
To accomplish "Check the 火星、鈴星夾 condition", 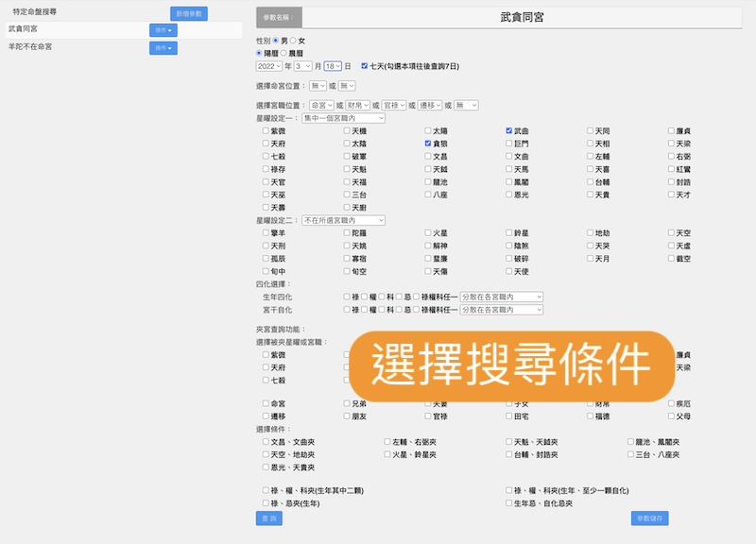I will click(387, 454).
